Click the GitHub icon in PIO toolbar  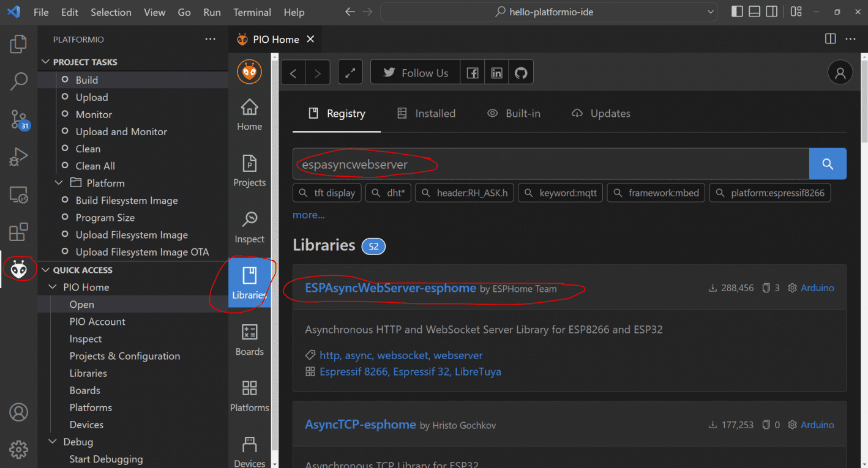pos(521,73)
